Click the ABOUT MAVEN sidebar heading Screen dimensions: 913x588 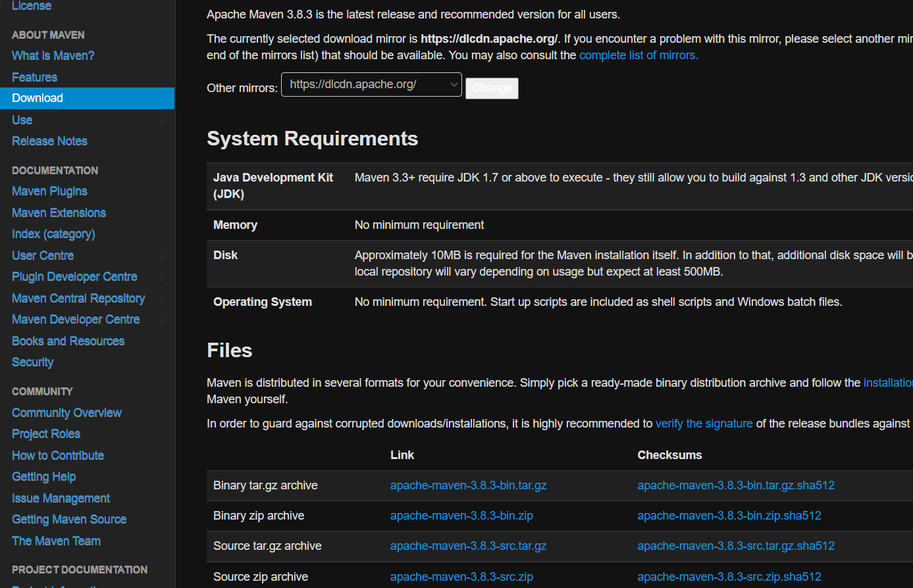point(48,35)
